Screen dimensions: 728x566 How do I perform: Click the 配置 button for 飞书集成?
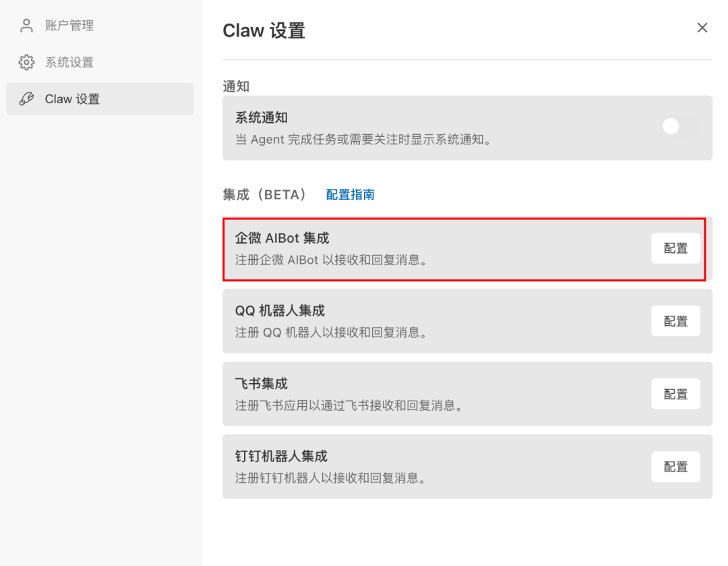pos(675,394)
